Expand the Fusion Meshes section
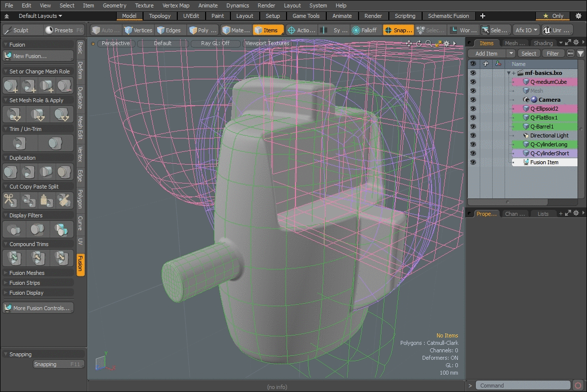Screen dimensions: 587x392 27,273
